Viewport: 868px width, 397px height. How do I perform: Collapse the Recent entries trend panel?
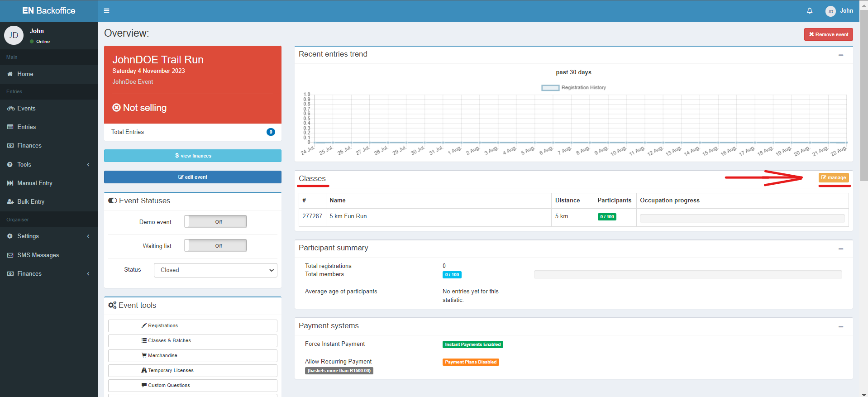click(x=841, y=55)
